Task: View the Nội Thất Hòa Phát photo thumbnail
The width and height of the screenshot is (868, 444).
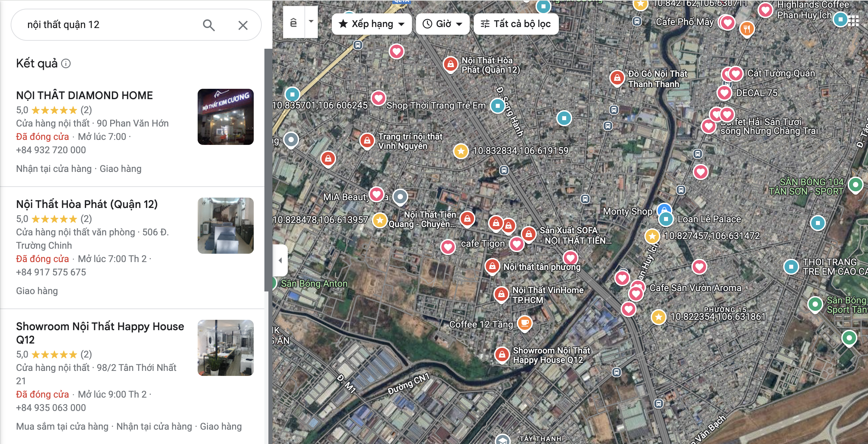Action: (225, 225)
